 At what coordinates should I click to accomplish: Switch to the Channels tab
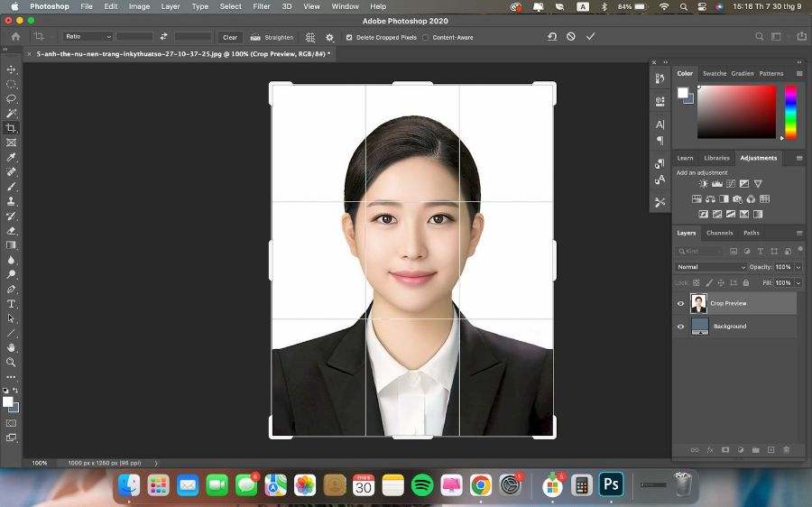[x=719, y=233]
